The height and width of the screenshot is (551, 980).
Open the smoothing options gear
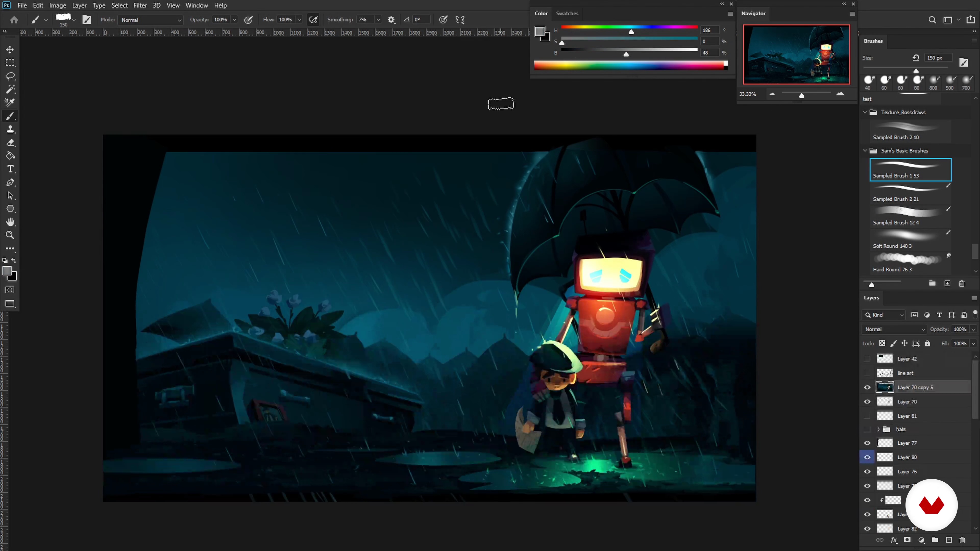coord(391,20)
